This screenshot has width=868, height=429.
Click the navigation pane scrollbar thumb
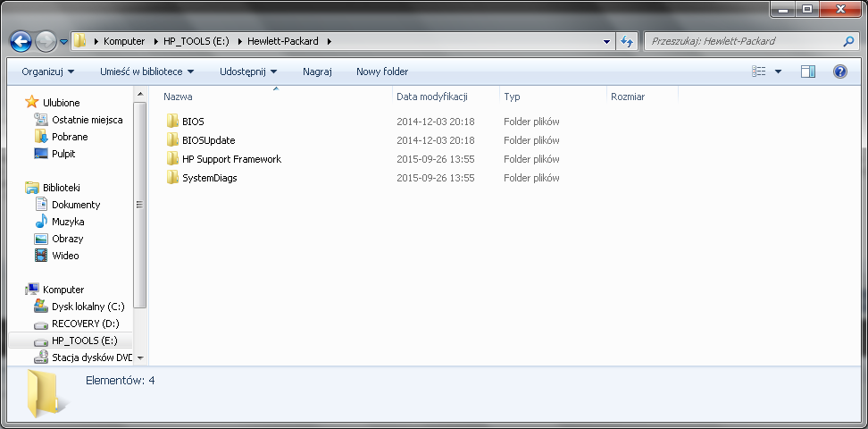point(139,205)
